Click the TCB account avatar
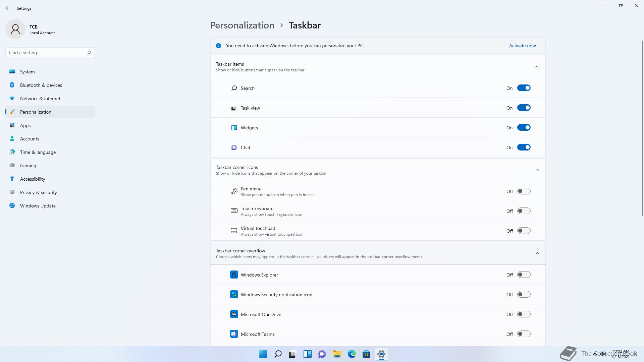Image resolution: width=644 pixels, height=362 pixels. (x=15, y=29)
